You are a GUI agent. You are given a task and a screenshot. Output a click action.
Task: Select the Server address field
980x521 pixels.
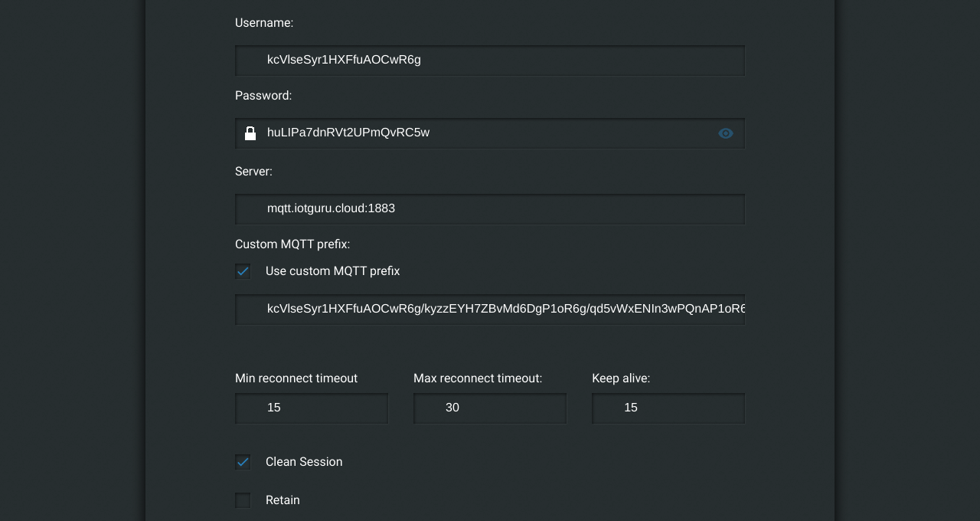click(x=490, y=208)
